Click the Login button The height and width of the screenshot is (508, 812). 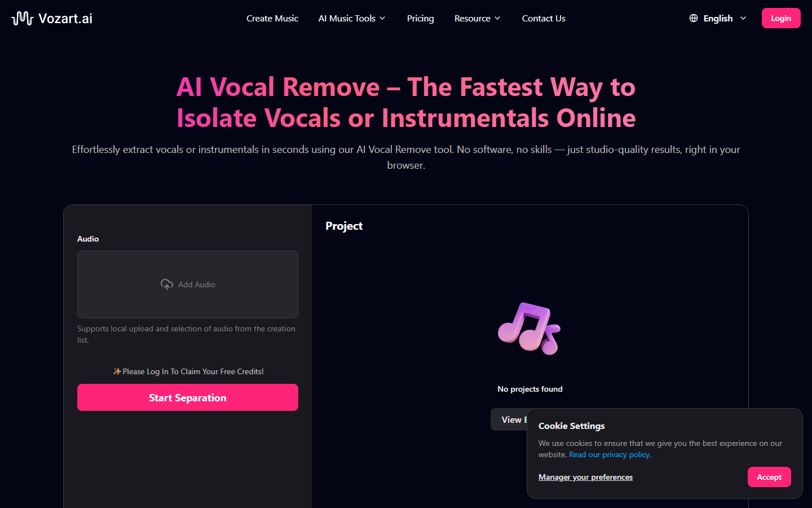tap(781, 17)
